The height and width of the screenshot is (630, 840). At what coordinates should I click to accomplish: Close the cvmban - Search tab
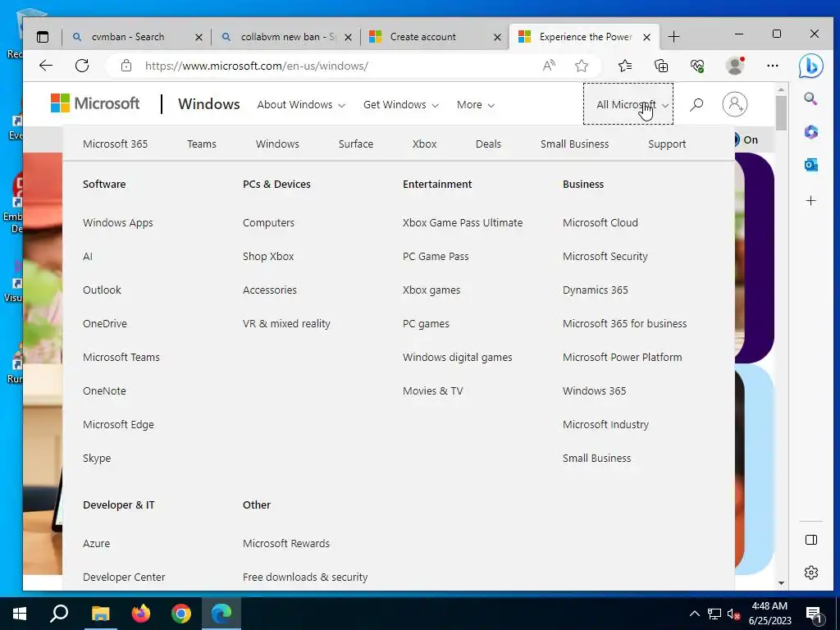199,38
